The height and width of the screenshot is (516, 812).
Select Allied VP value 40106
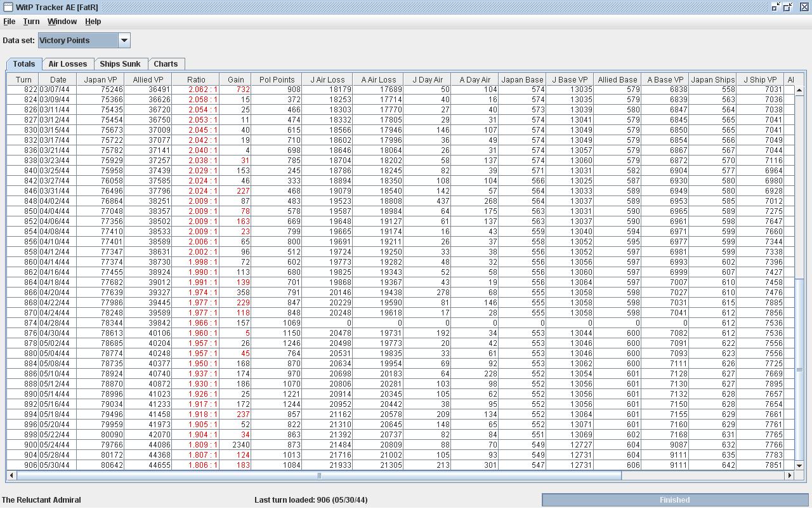(x=148, y=333)
